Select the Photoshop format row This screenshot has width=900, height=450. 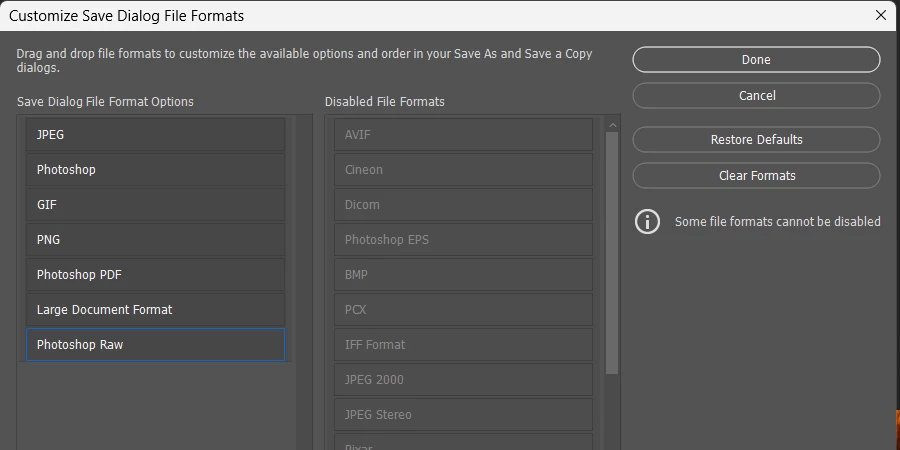[x=155, y=169]
